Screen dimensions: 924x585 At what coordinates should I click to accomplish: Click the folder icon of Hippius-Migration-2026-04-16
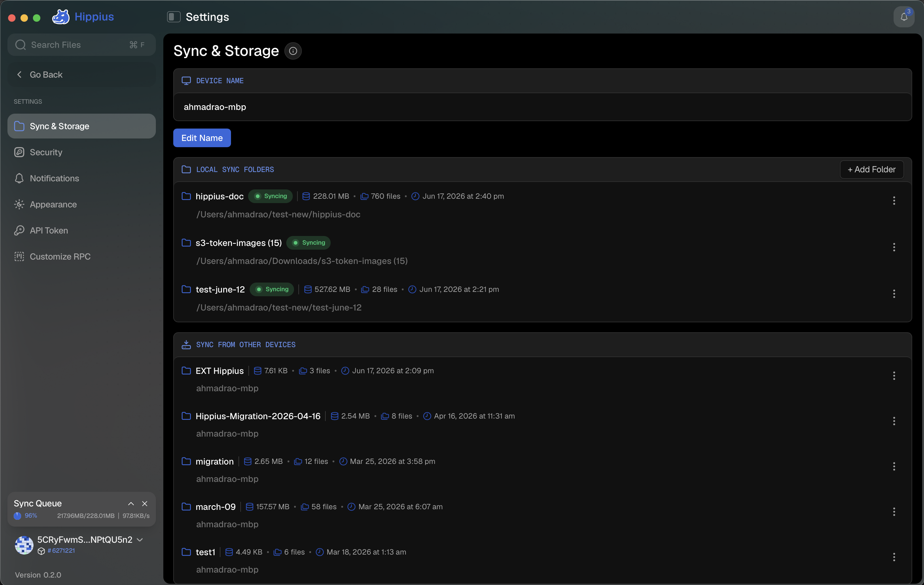point(186,416)
